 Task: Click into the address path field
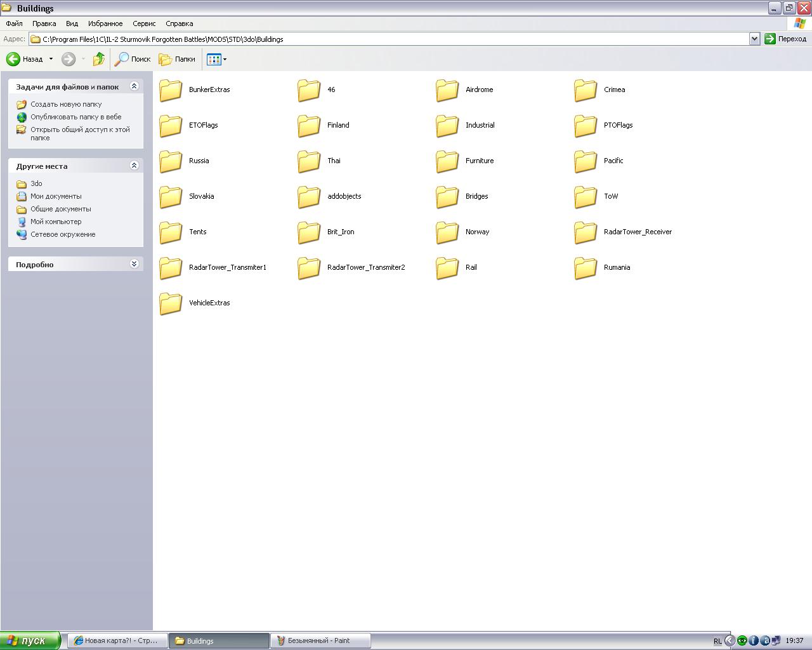click(x=395, y=39)
